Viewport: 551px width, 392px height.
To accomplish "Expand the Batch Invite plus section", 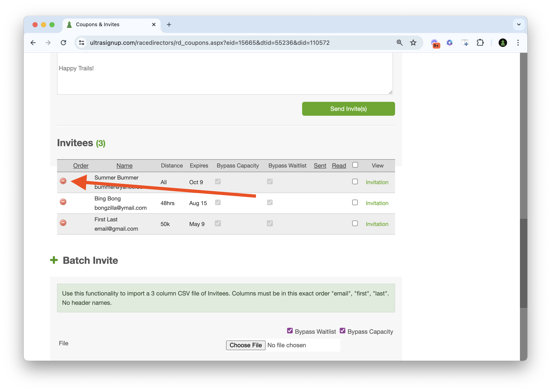I will click(x=54, y=260).
